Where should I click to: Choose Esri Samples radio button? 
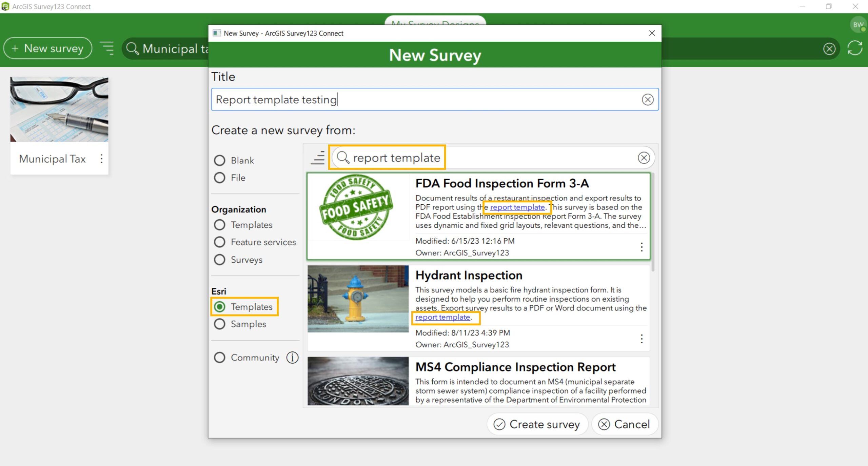click(220, 324)
